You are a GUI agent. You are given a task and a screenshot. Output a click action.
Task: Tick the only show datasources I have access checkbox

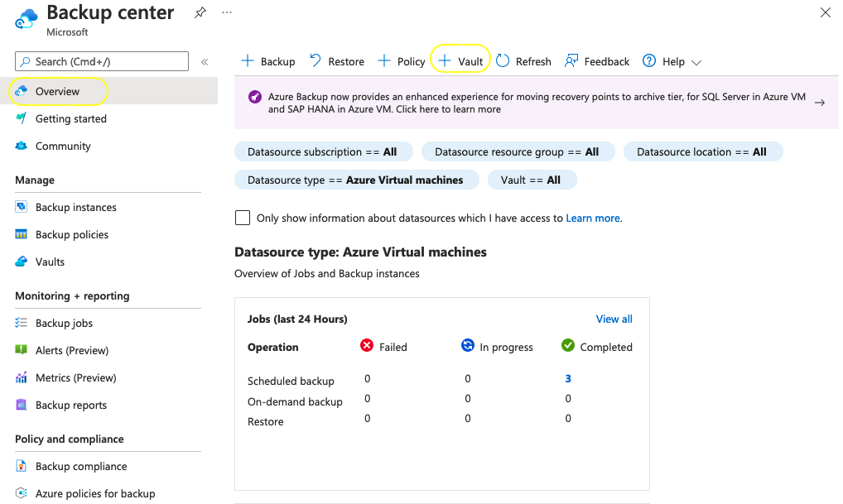coord(243,218)
